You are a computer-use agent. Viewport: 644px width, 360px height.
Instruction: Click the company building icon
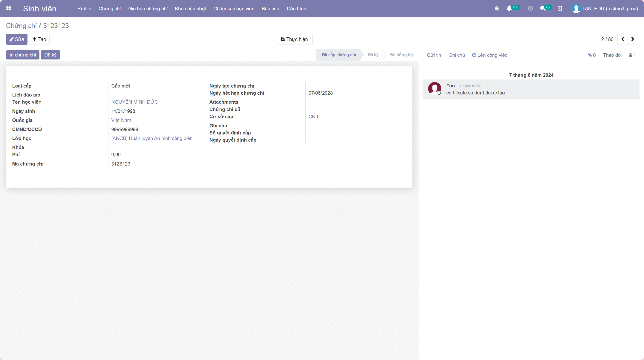[x=560, y=8]
